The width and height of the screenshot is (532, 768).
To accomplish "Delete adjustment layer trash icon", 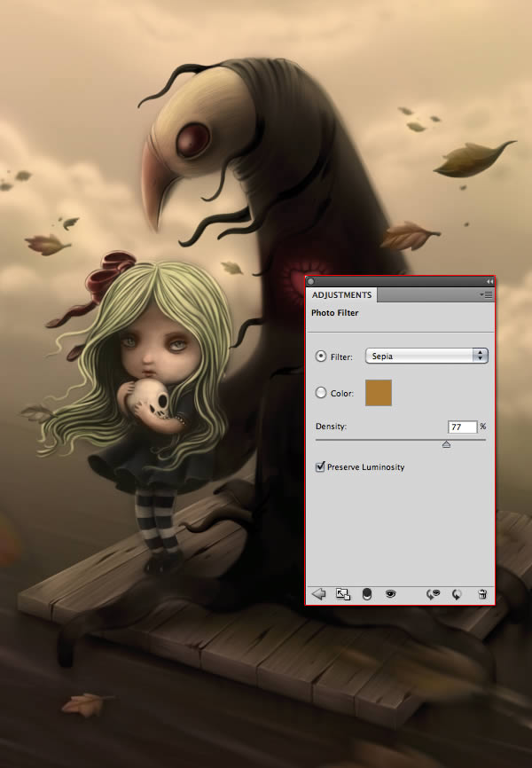I will pyautogui.click(x=482, y=594).
